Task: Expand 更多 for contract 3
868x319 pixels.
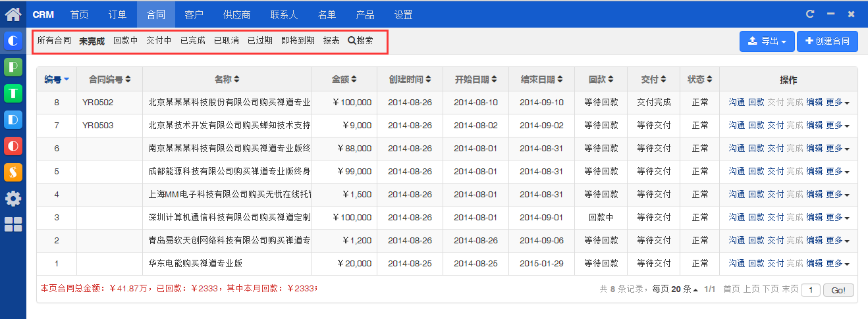Action: pos(837,218)
